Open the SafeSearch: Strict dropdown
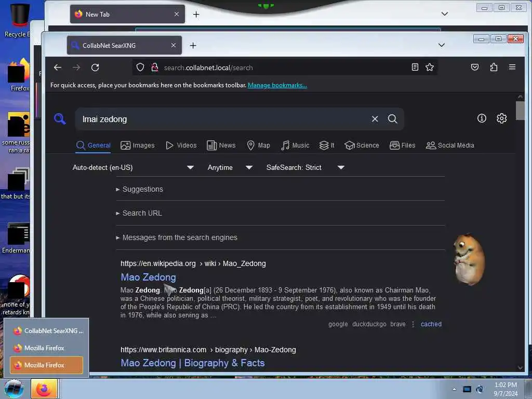The height and width of the screenshot is (399, 532). (305, 167)
